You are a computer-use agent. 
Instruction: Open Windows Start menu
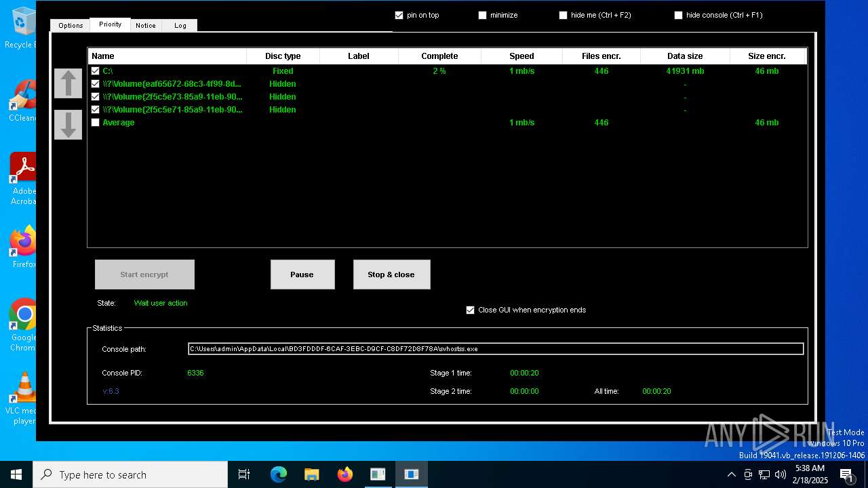tap(16, 474)
